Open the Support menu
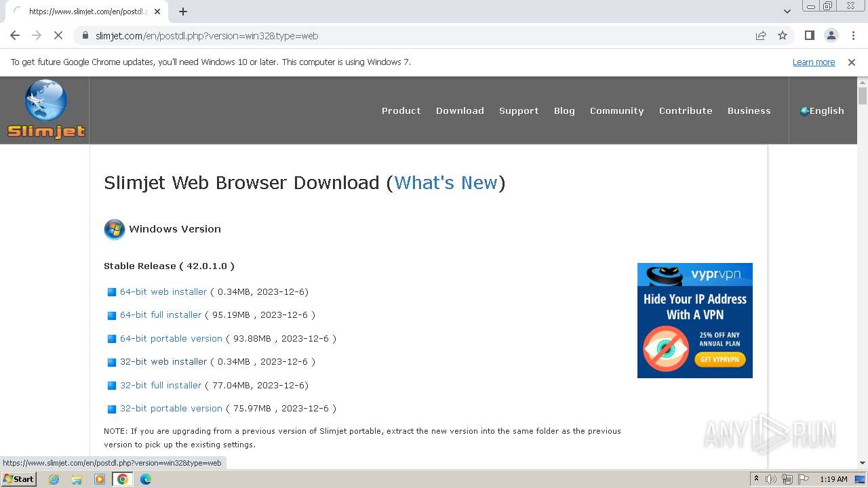Image resolution: width=868 pixels, height=488 pixels. 519,110
